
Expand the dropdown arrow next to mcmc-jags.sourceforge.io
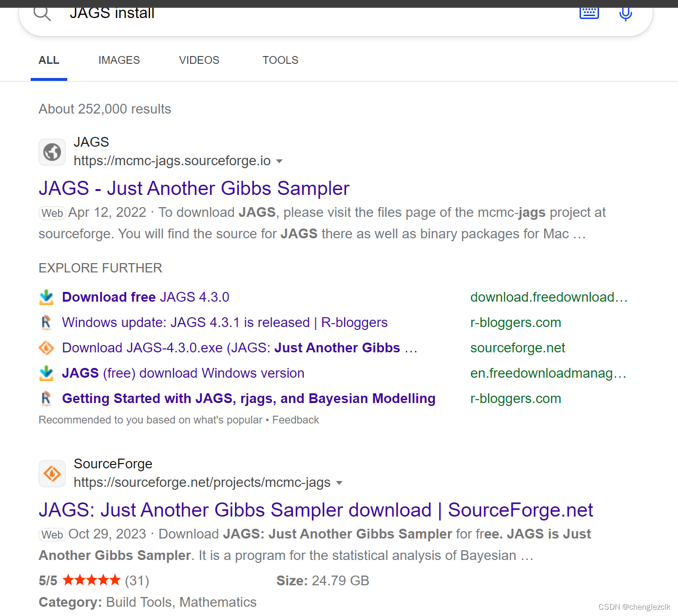pyautogui.click(x=280, y=161)
